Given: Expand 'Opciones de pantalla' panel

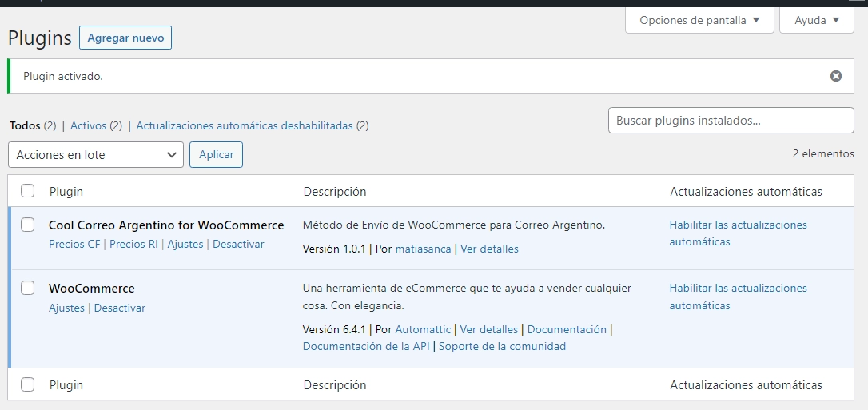Looking at the screenshot, I should tap(699, 20).
